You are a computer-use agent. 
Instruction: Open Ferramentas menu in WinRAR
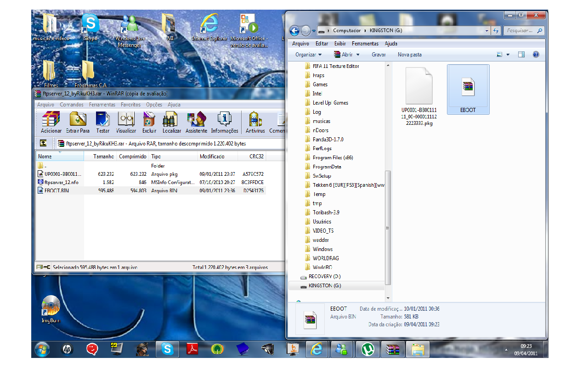click(x=102, y=105)
